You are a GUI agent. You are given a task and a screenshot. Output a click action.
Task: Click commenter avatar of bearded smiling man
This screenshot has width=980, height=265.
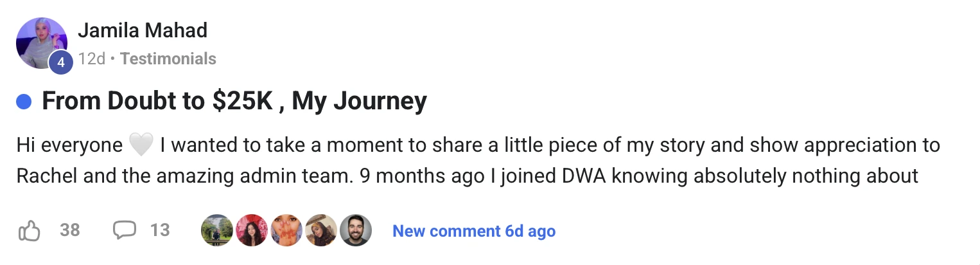(x=356, y=230)
